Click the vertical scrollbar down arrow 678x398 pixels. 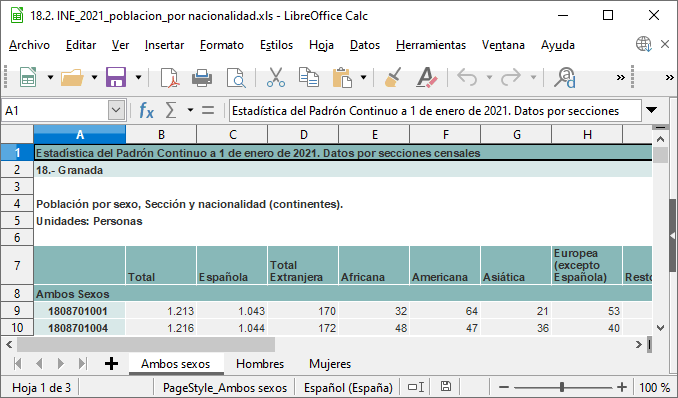[x=660, y=328]
